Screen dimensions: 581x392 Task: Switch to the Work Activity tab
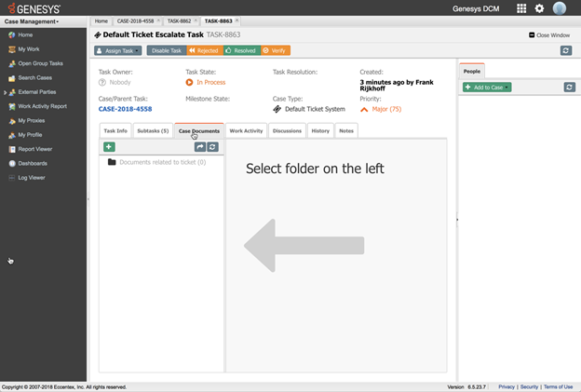[246, 130]
